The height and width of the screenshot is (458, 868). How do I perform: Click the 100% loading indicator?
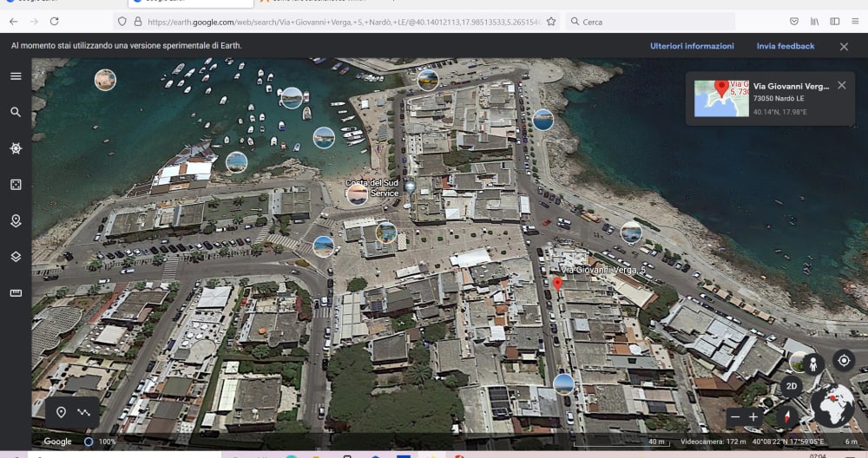point(100,442)
